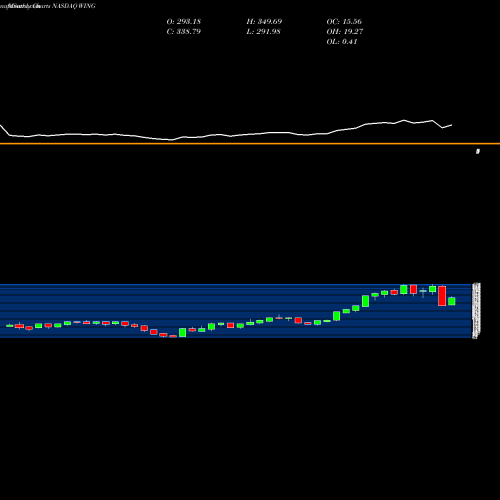
Task: Click the OL: 0.41 reading
Action: coord(342,41)
